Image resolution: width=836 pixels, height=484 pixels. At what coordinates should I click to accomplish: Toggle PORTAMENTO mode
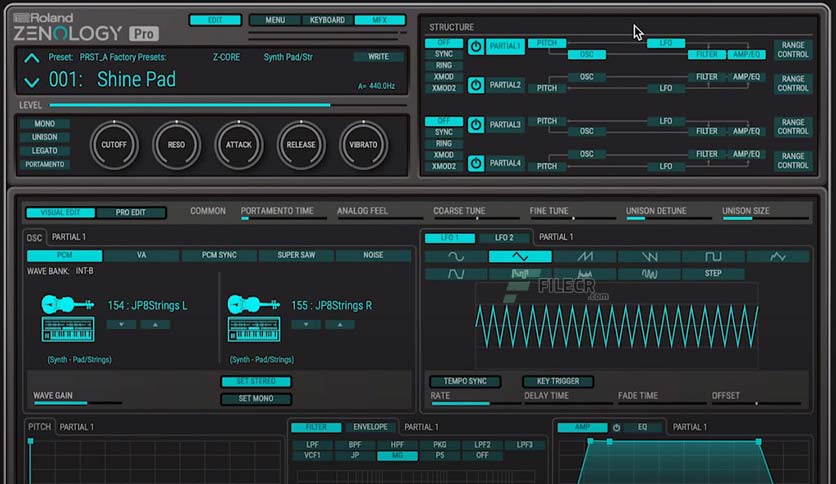pyautogui.click(x=45, y=164)
